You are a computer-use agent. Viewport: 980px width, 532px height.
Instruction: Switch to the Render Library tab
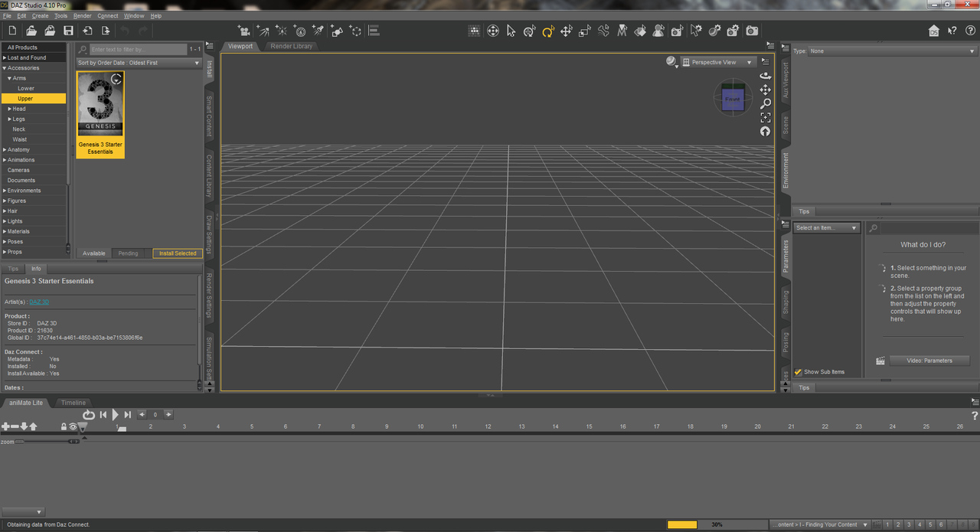291,46
